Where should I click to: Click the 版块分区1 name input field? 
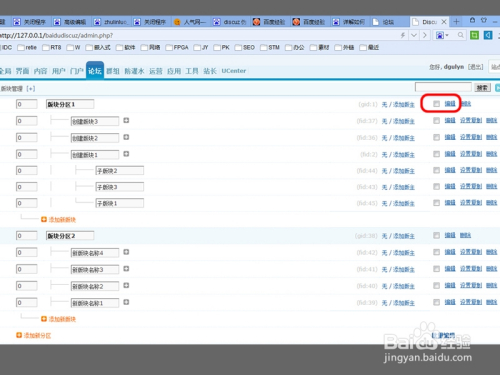(70, 104)
